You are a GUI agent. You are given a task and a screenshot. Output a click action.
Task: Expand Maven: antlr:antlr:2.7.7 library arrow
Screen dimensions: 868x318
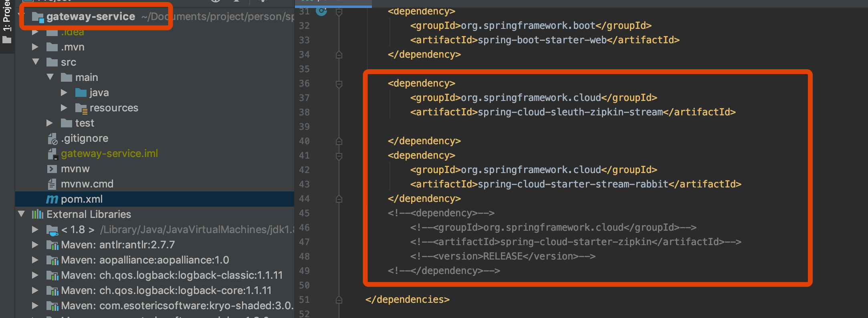[x=35, y=245]
